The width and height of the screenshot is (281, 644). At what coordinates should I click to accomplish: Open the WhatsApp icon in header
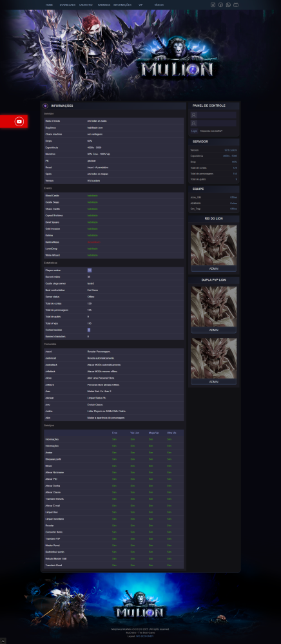point(228,5)
